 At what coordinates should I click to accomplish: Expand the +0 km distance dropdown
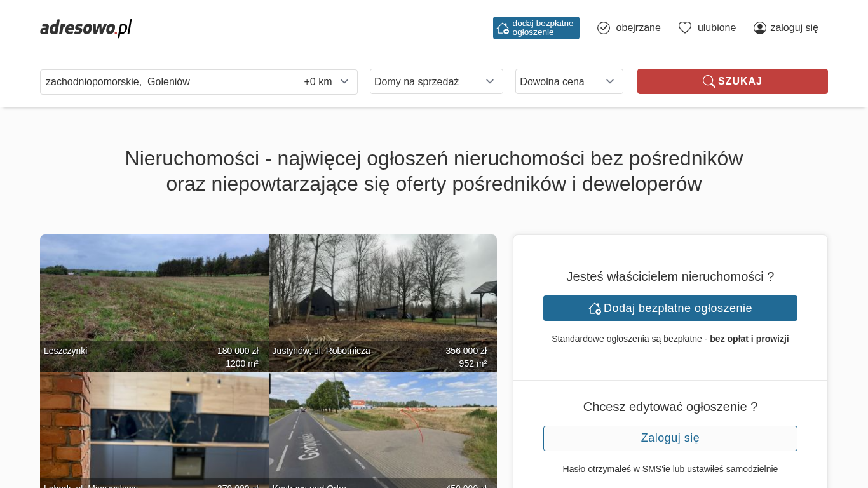(327, 82)
